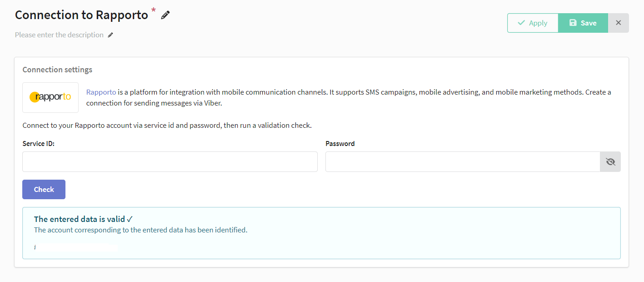644x282 pixels.
Task: Click the description edit pencil icon
Action: (x=110, y=35)
